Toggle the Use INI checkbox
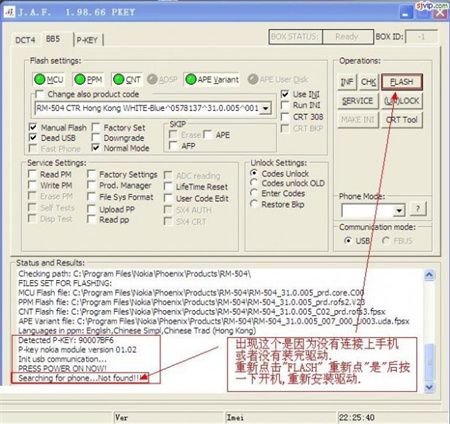 pos(285,94)
